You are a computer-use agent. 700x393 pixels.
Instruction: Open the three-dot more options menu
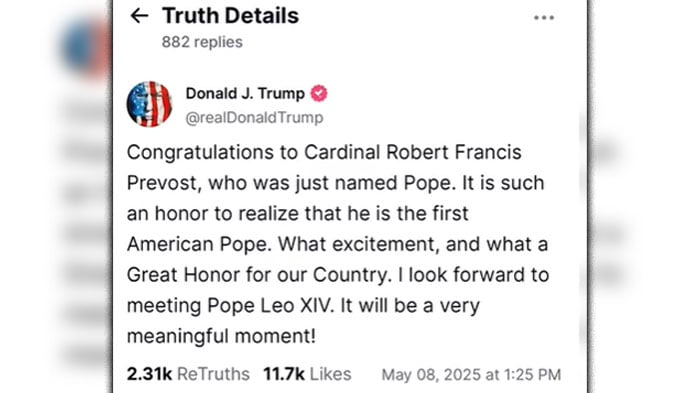[x=544, y=18]
